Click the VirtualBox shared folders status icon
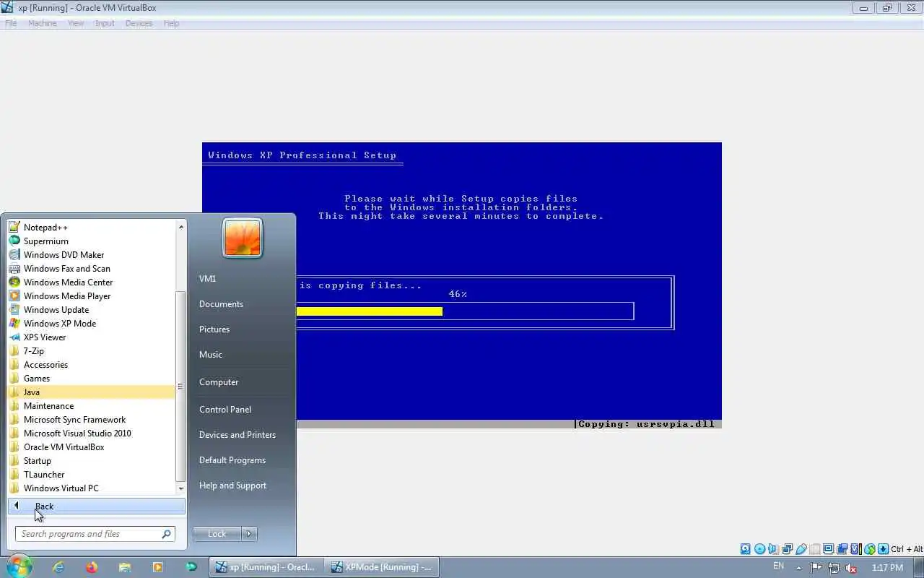This screenshot has width=924, height=578. (x=815, y=549)
